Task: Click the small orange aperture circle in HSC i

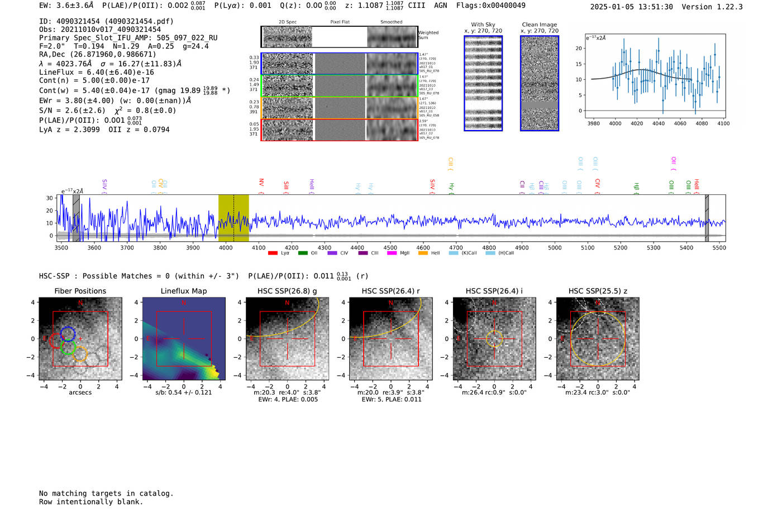Action: tap(494, 339)
